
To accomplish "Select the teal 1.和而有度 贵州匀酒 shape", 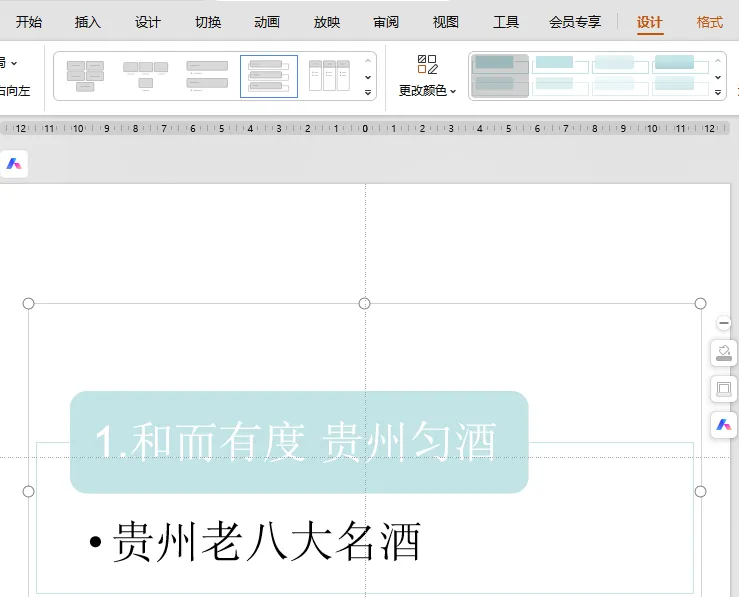I will (x=299, y=442).
